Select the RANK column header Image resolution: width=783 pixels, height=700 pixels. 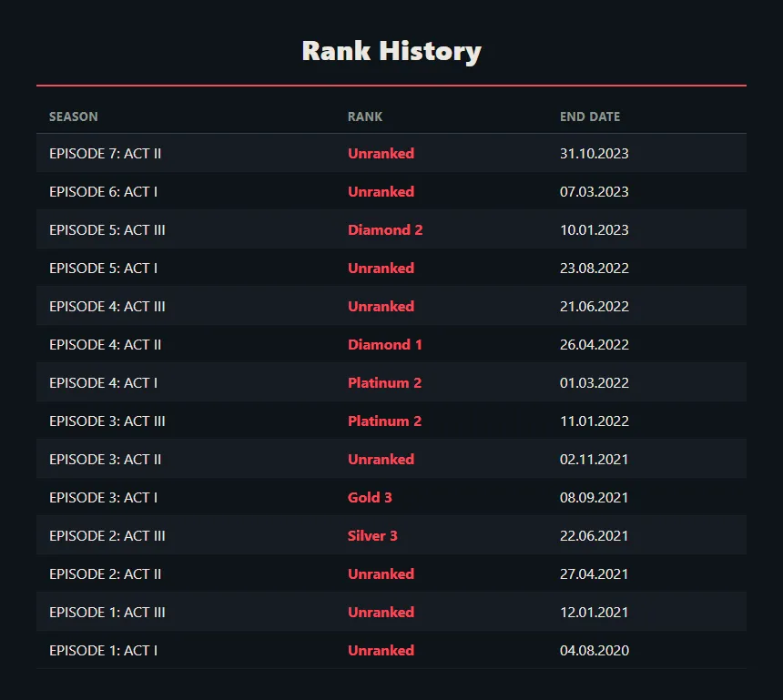click(x=365, y=117)
